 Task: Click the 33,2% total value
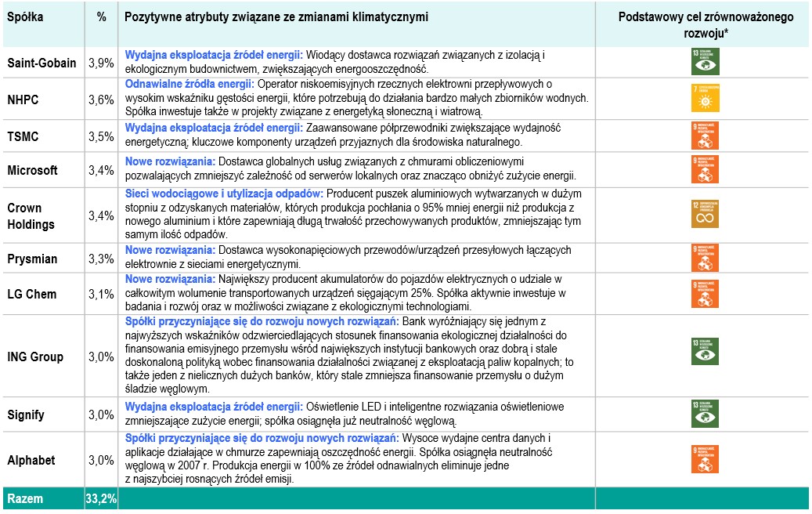coord(101,499)
